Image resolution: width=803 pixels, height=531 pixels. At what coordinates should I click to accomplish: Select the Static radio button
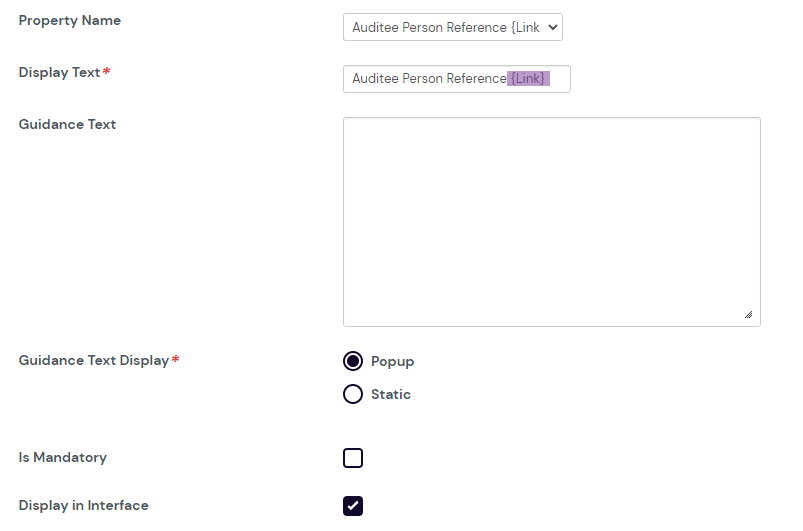(x=353, y=394)
